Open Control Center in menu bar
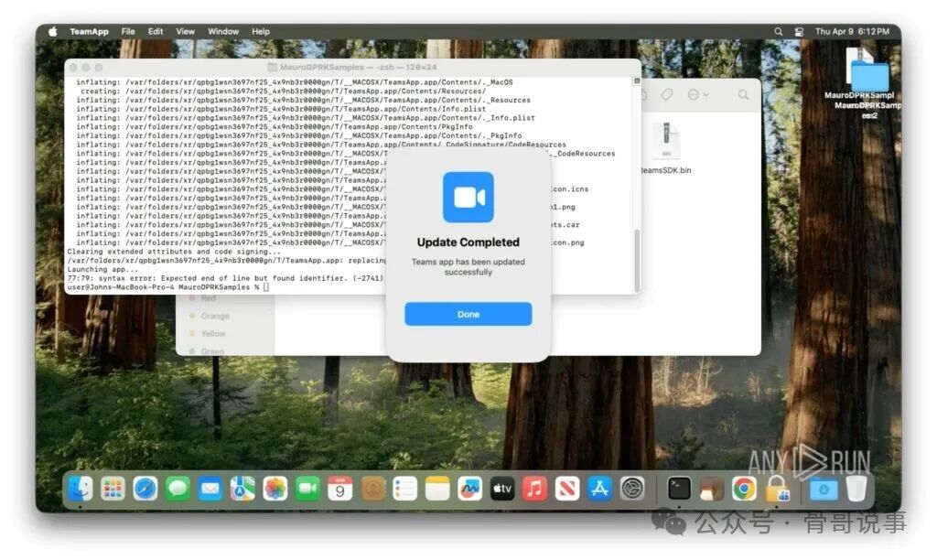The image size is (937, 560). [799, 32]
